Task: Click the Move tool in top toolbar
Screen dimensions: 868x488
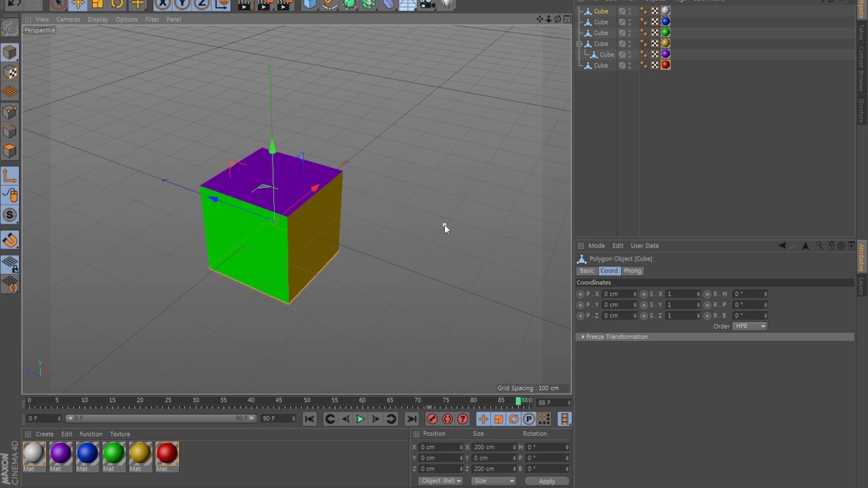Action: coord(78,4)
